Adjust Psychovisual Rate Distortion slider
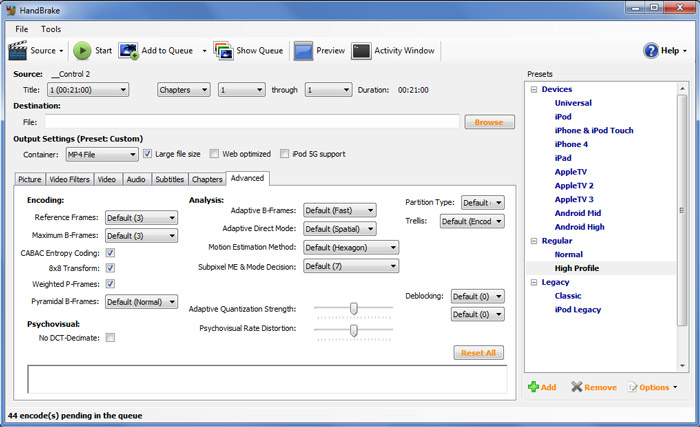This screenshot has width=700, height=427. tap(354, 330)
